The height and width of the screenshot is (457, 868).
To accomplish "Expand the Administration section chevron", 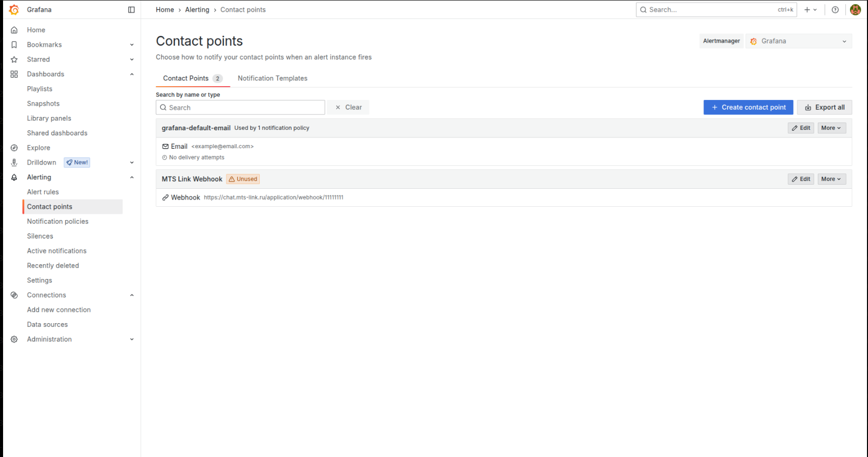I will [132, 340].
